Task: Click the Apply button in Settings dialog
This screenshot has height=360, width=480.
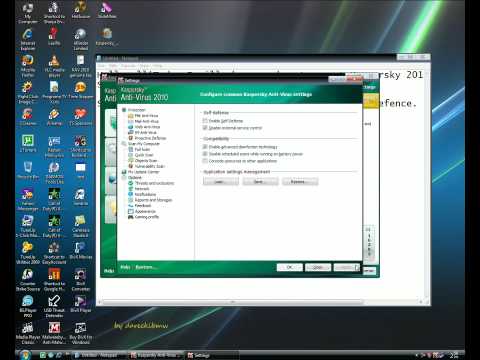Action: (347, 267)
